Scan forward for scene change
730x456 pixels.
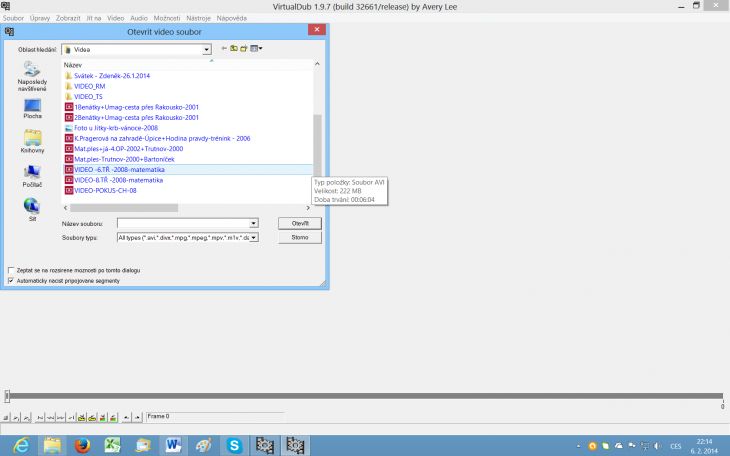113,418
